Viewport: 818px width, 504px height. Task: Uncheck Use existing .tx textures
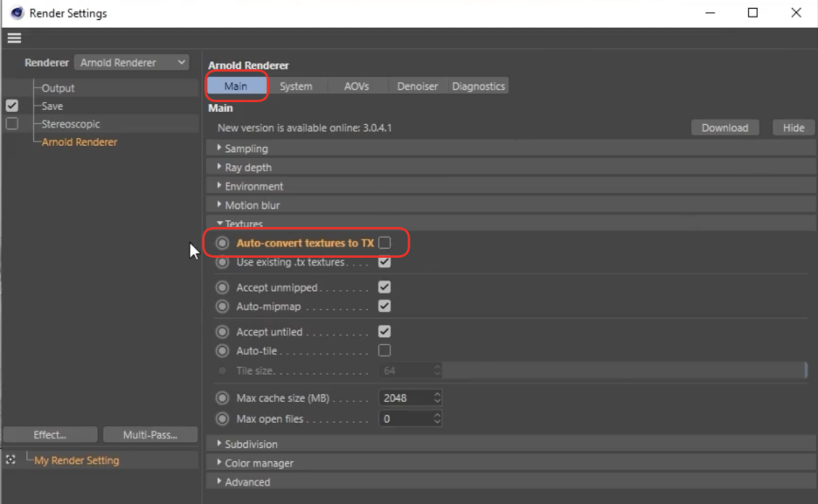385,262
